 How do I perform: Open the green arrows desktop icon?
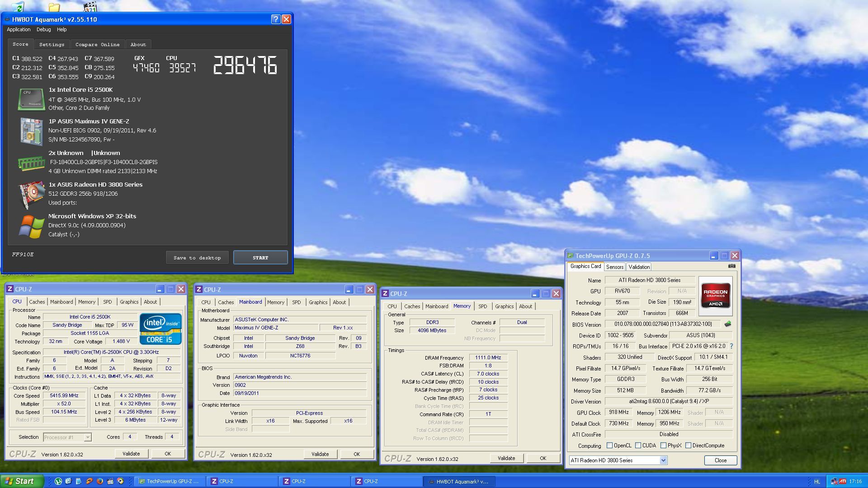point(18,7)
